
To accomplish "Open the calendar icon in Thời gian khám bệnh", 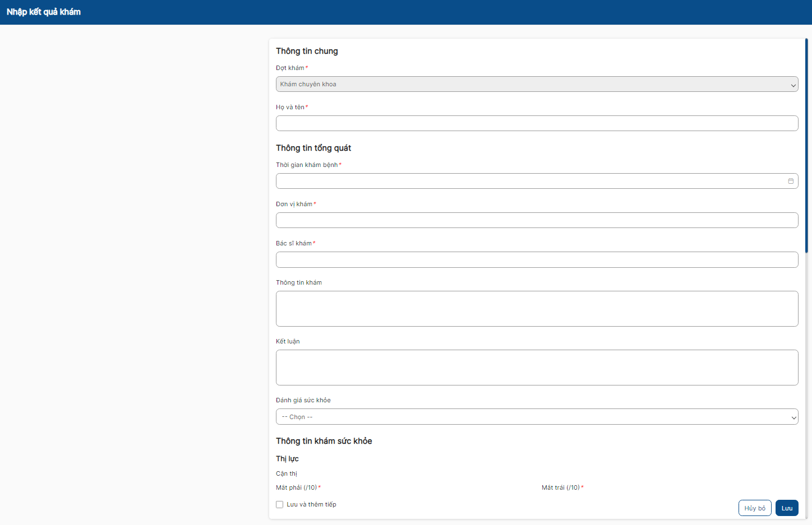I will (791, 181).
